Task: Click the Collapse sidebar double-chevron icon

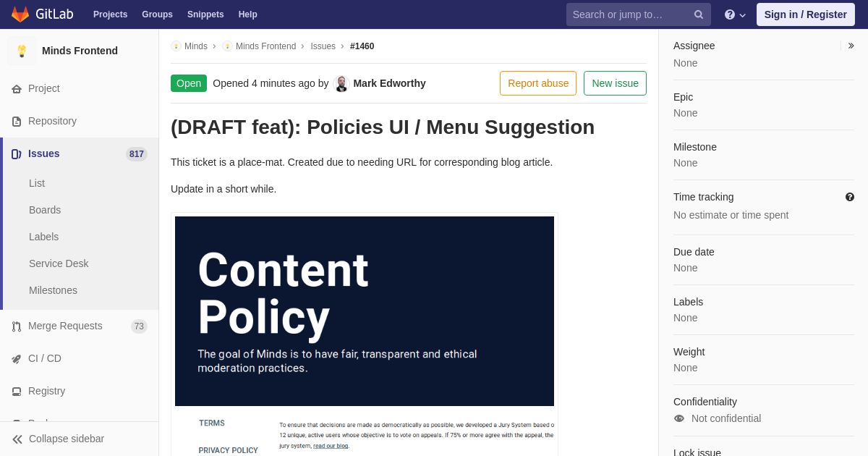Action: point(17,439)
